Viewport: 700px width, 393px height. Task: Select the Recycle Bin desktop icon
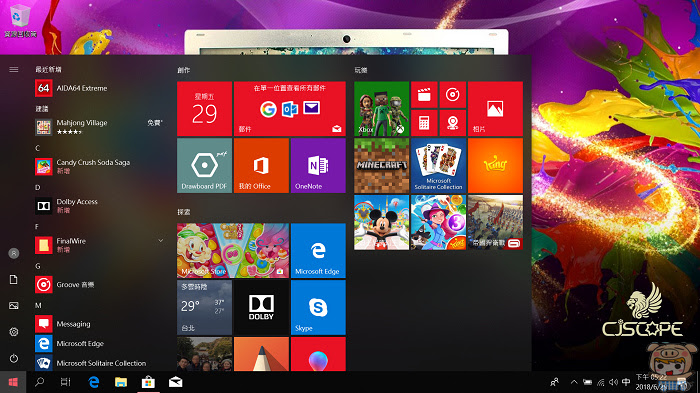pyautogui.click(x=20, y=20)
